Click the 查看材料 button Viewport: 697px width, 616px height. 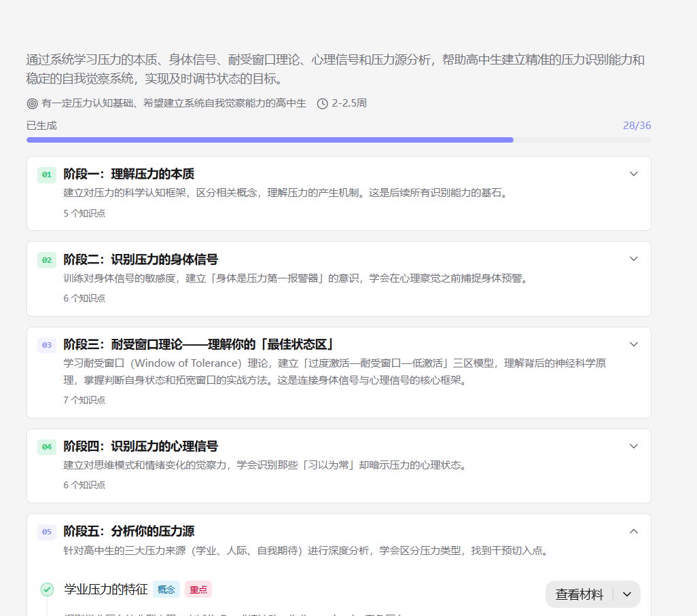(579, 594)
